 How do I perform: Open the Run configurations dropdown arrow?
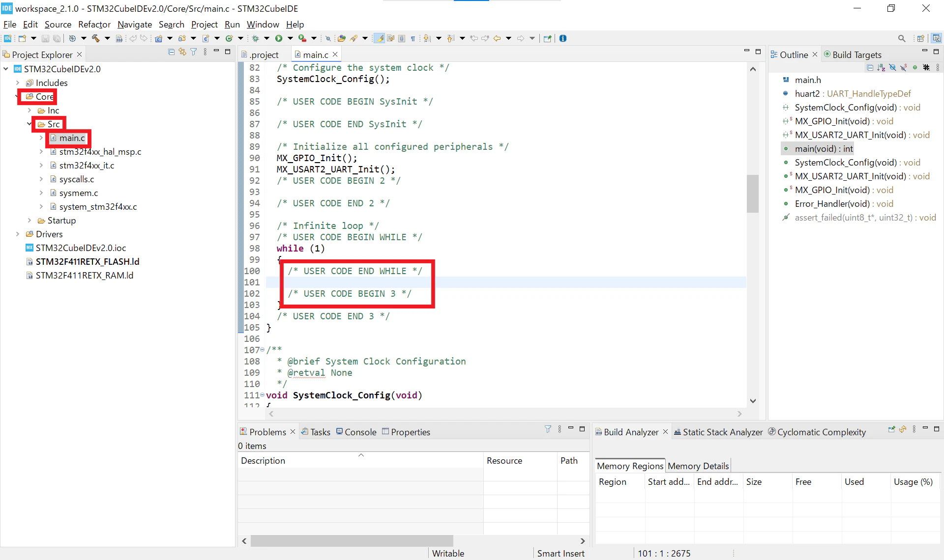[x=290, y=38]
